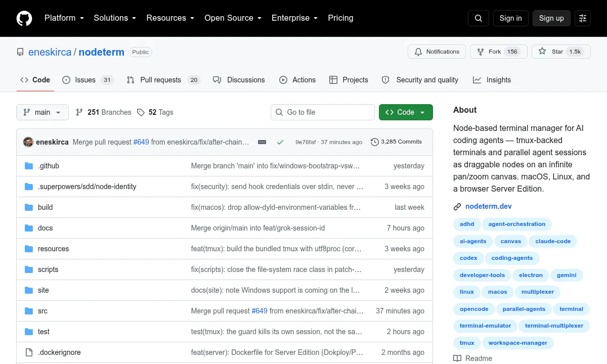Viewport: 607px width, 364px height.
Task: Visit the nodeterm.dev website link
Action: pyautogui.click(x=489, y=206)
